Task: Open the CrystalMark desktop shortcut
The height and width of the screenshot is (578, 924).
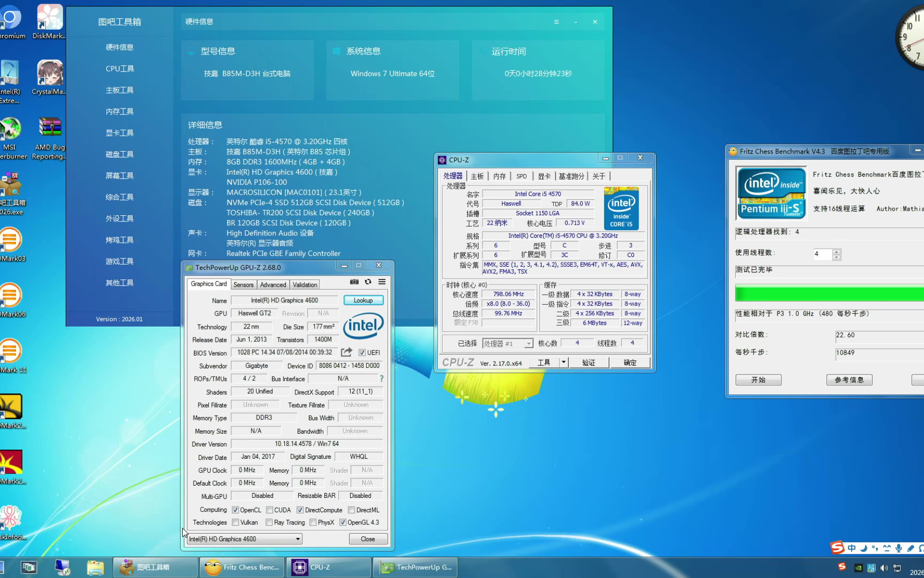Action: (x=49, y=77)
